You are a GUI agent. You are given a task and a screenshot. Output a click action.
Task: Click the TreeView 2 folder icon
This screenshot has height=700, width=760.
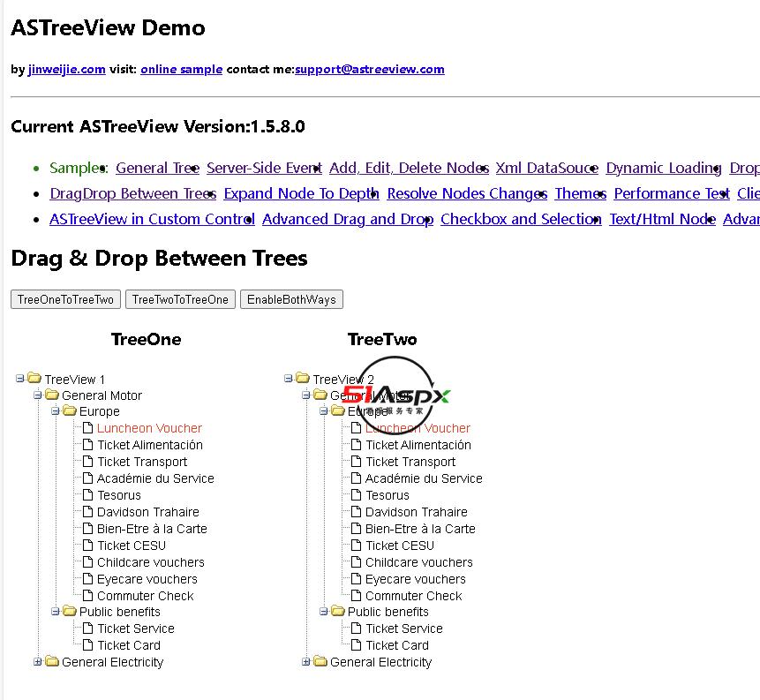(303, 378)
